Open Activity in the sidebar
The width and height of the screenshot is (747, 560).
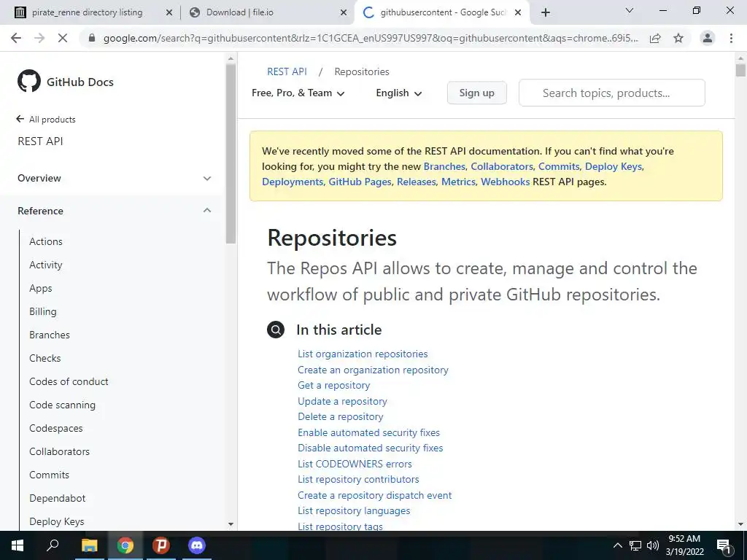pyautogui.click(x=46, y=265)
